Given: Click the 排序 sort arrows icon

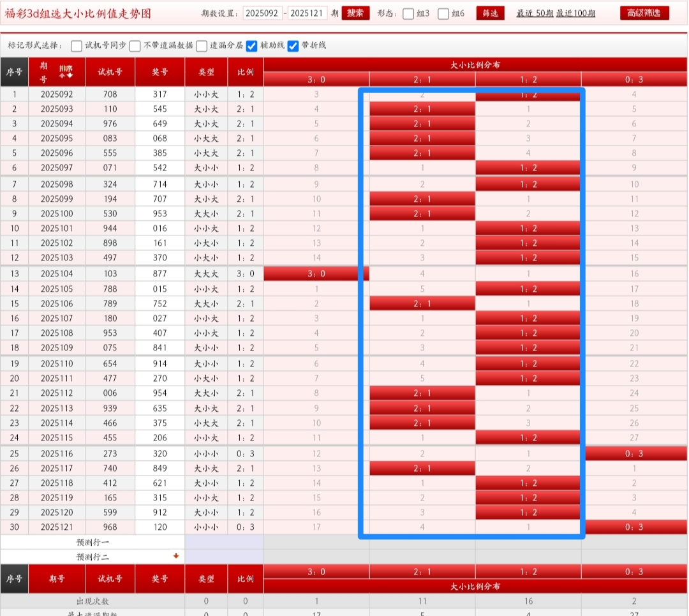Looking at the screenshot, I should 66,71.
